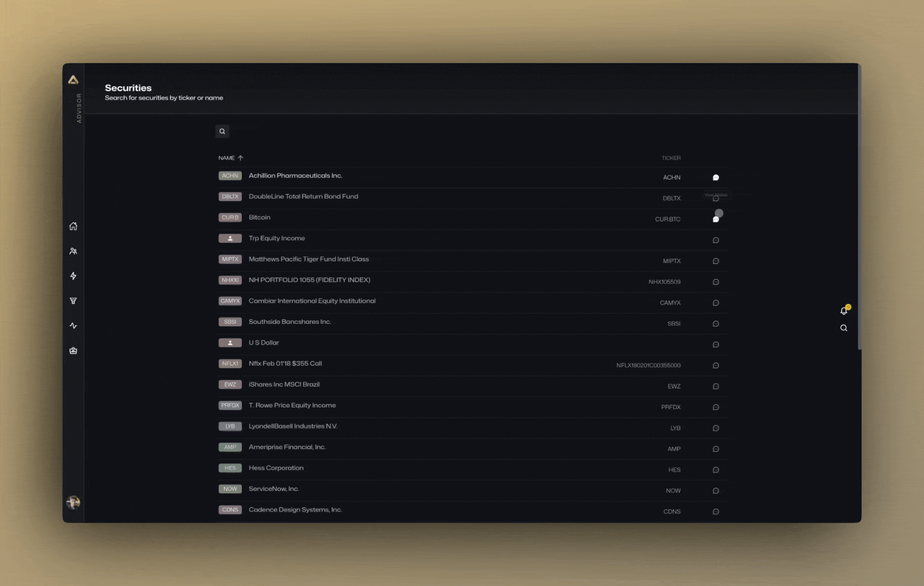
Task: Select the U S Dollar name
Action: (264, 343)
